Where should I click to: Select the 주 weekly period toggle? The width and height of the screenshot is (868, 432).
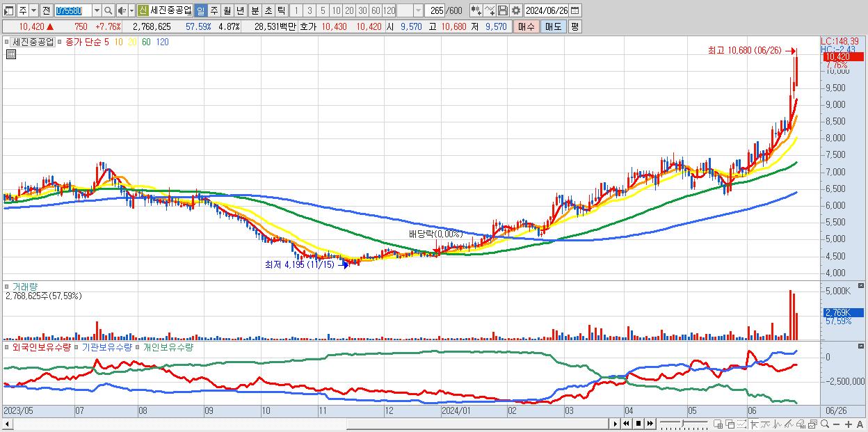(214, 10)
